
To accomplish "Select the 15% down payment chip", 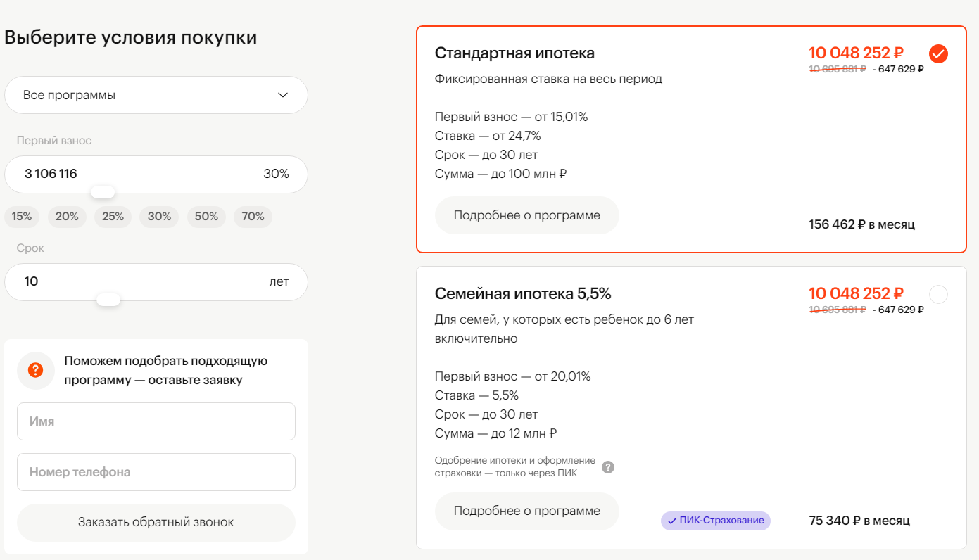I will tap(22, 217).
